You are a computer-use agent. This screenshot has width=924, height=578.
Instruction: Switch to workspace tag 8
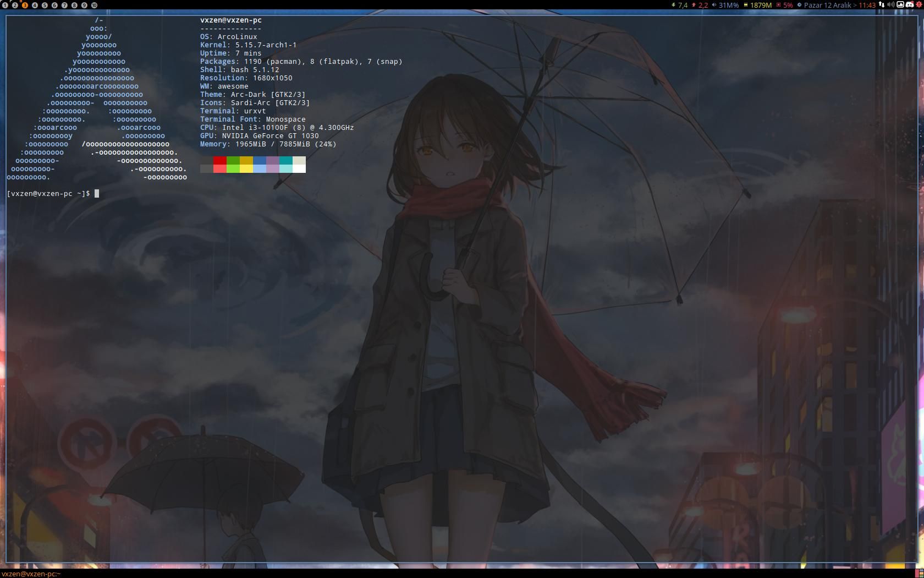[x=74, y=5]
